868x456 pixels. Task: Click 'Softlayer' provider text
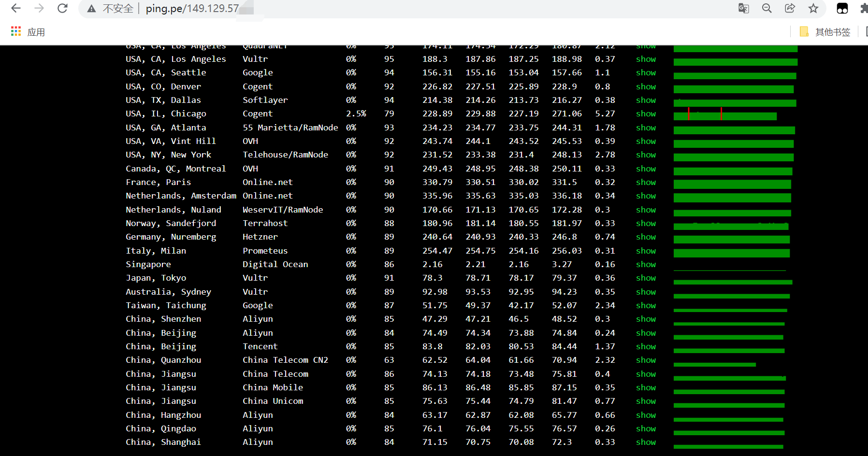(265, 100)
